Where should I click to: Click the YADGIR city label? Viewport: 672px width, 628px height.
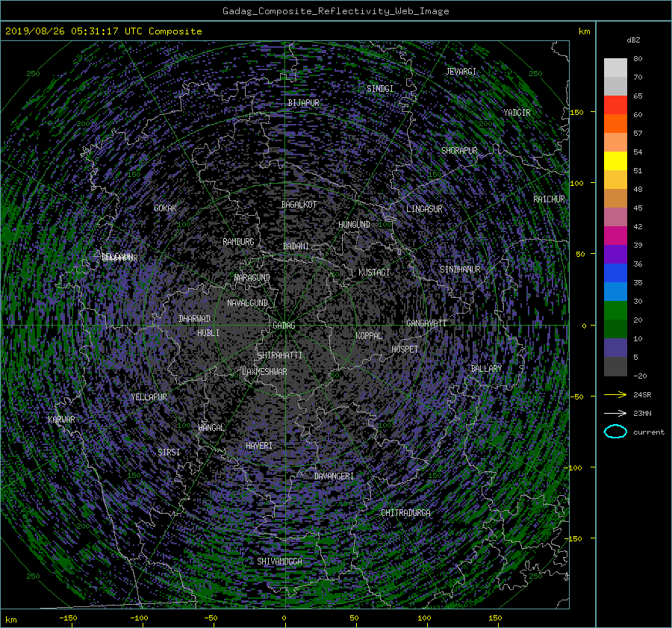[517, 113]
